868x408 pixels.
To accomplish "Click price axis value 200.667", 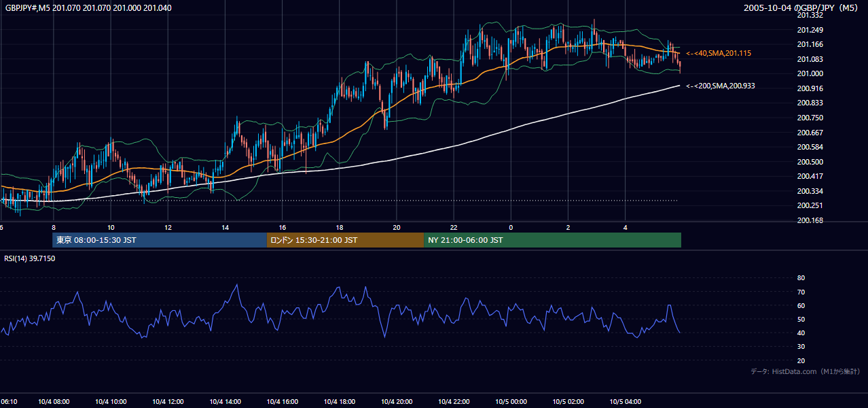I will 810,133.
